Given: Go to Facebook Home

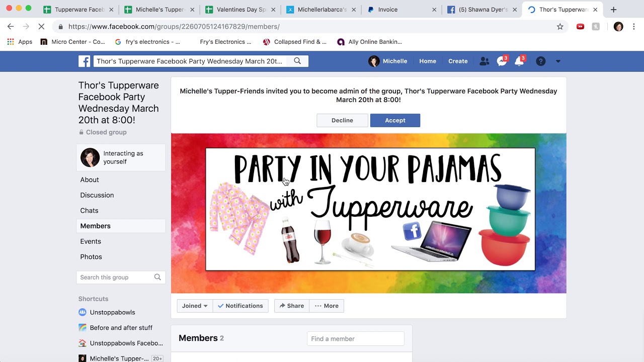Looking at the screenshot, I should (428, 61).
